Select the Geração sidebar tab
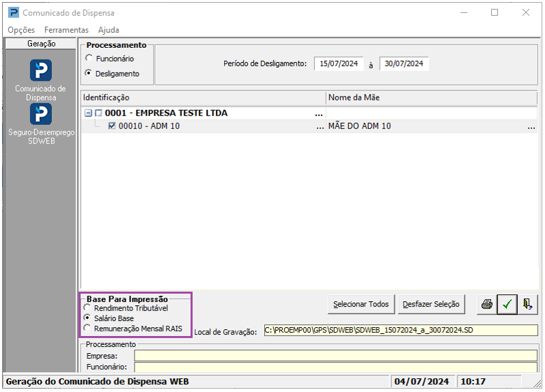The height and width of the screenshot is (392, 545). click(41, 44)
